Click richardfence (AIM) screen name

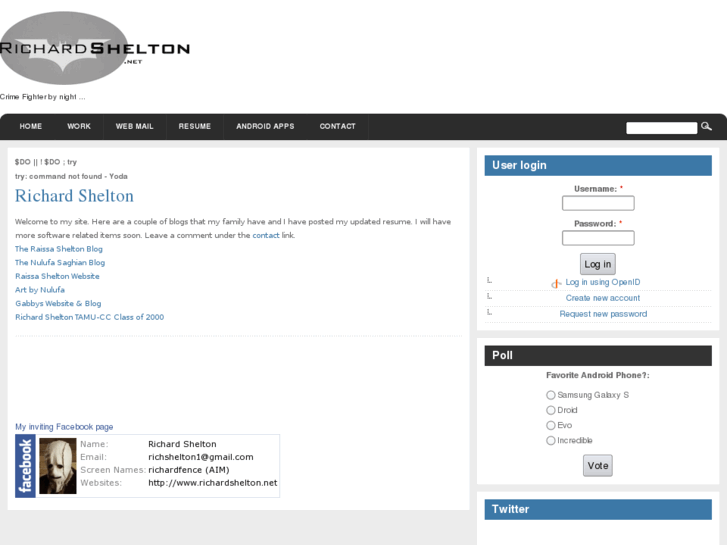click(189, 470)
